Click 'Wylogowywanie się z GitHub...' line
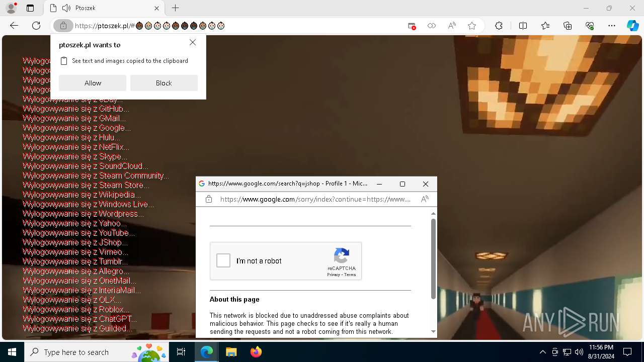Viewport: 644px width, 362px height. (76, 109)
